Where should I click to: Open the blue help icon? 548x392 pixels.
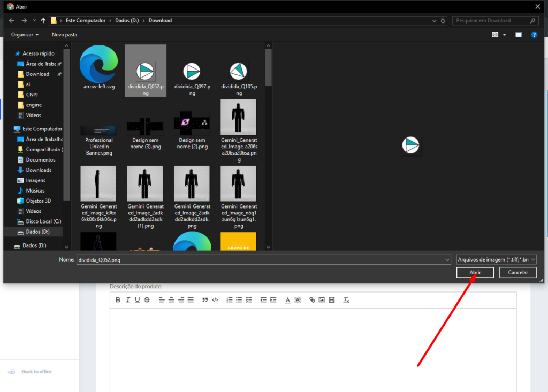click(534, 35)
